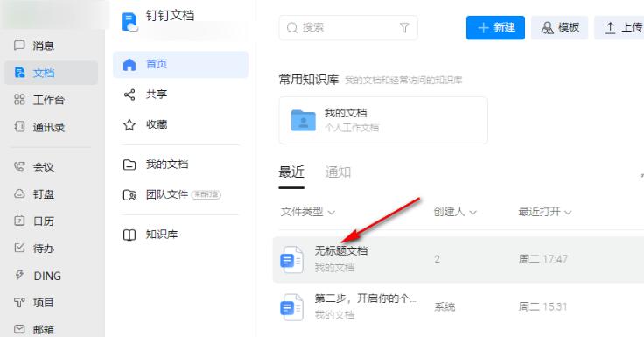Image resolution: width=644 pixels, height=337 pixels.
Task: Open the 日历 calendar
Action: click(34, 221)
